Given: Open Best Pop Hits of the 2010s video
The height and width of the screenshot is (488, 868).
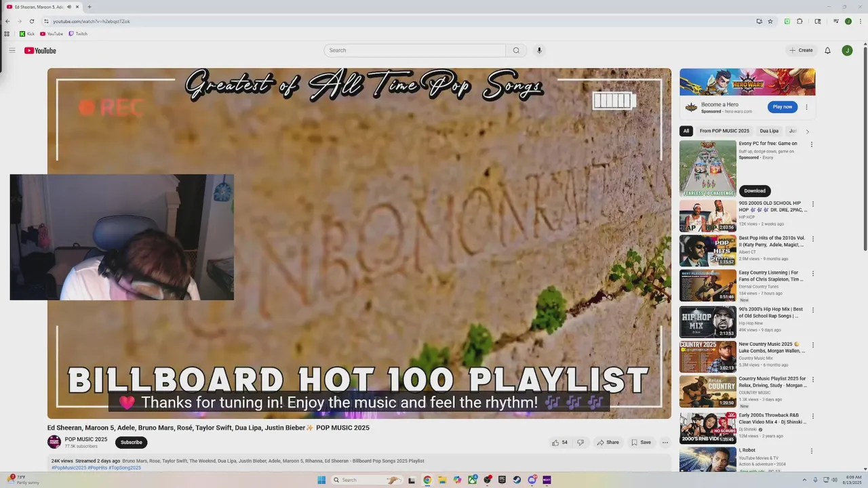Looking at the screenshot, I should (708, 251).
